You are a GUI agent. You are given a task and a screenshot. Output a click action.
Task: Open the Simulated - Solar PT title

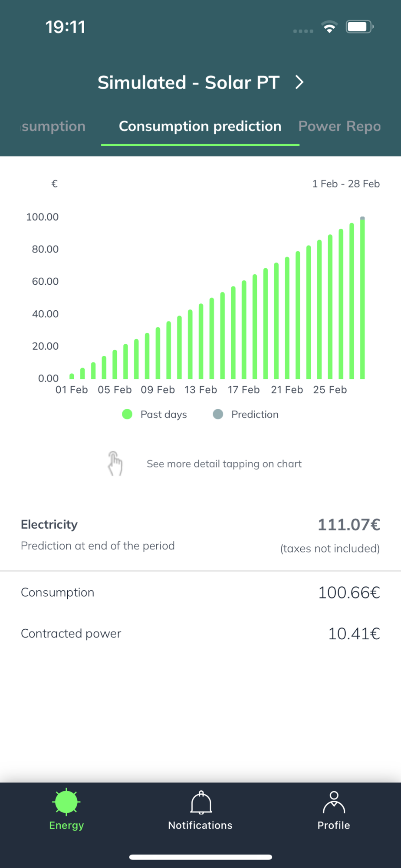188,82
